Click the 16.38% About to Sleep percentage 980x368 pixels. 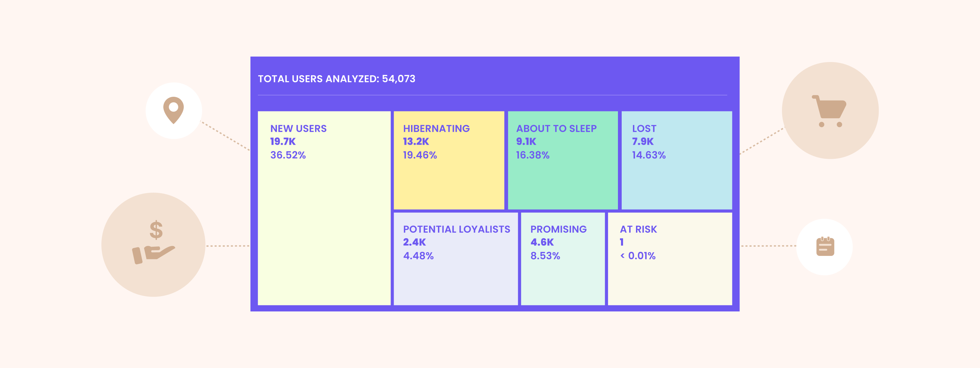click(532, 155)
